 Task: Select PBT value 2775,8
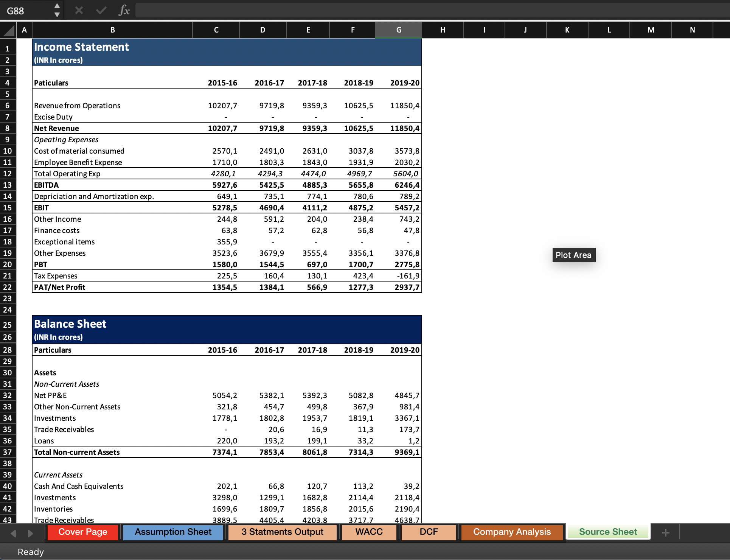407,264
